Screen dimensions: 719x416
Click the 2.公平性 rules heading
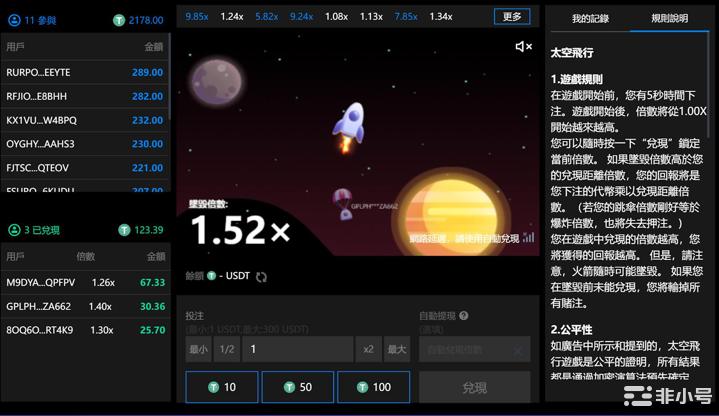(571, 330)
